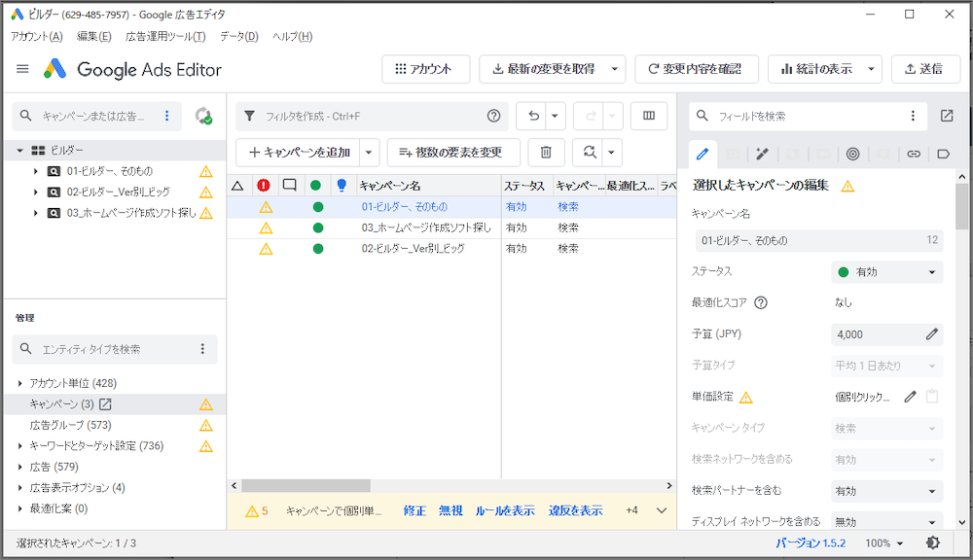The width and height of the screenshot is (973, 560).
Task: Open the undo history dropdown arrow
Action: (555, 116)
